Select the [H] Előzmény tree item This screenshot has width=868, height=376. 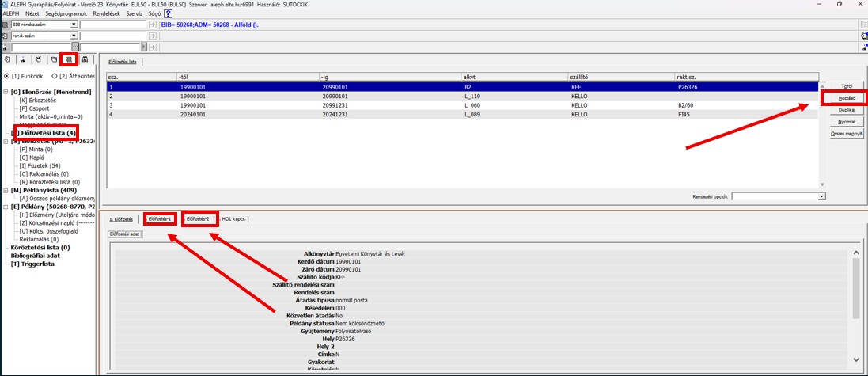[57, 215]
